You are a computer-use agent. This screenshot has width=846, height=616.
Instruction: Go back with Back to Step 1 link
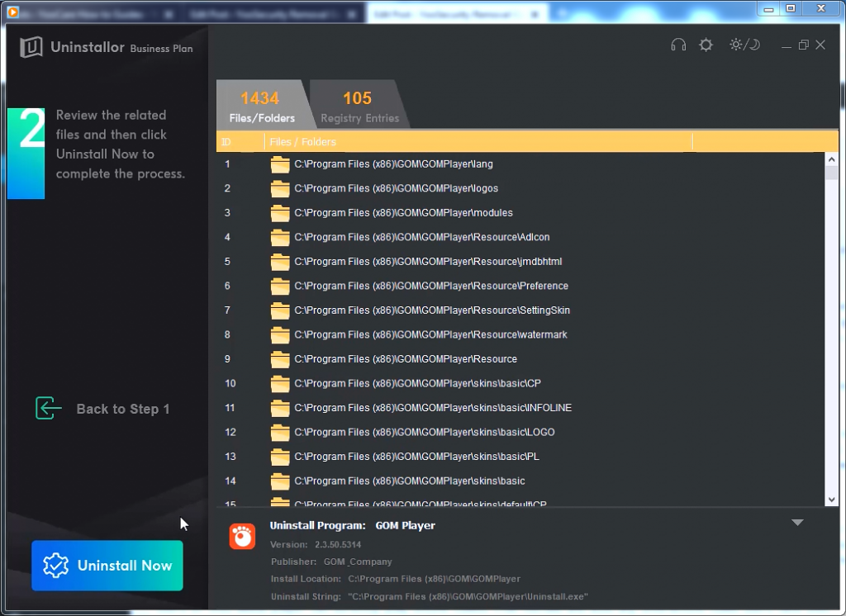tap(123, 409)
